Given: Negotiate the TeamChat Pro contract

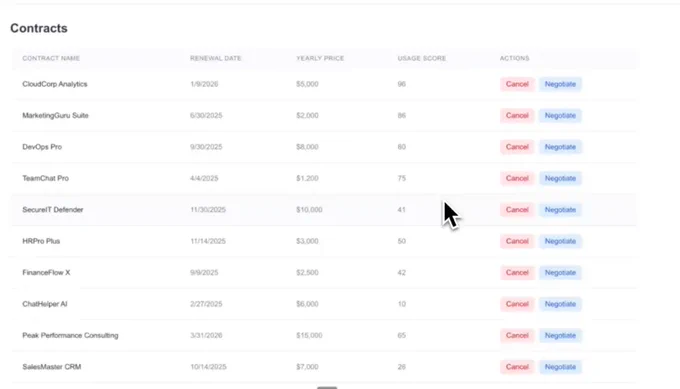Looking at the screenshot, I should coord(560,178).
